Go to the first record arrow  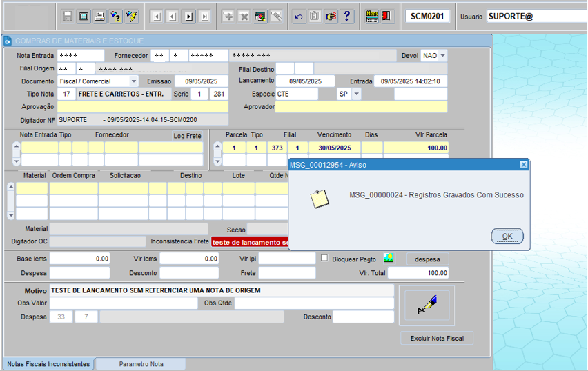coord(157,16)
